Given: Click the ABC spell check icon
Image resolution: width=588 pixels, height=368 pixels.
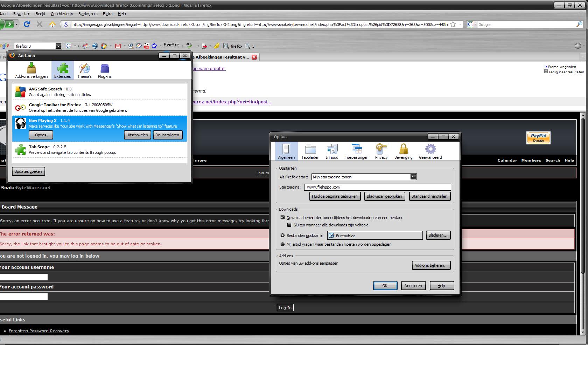Looking at the screenshot, I should 189,46.
